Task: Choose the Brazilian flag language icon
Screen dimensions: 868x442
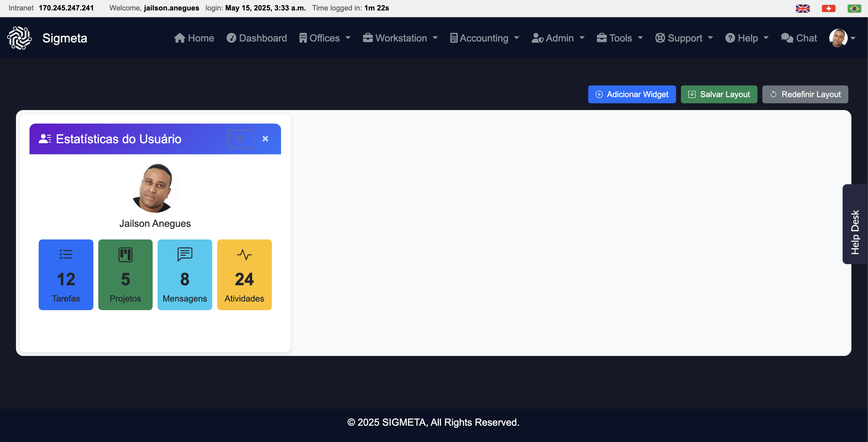Action: pyautogui.click(x=854, y=8)
